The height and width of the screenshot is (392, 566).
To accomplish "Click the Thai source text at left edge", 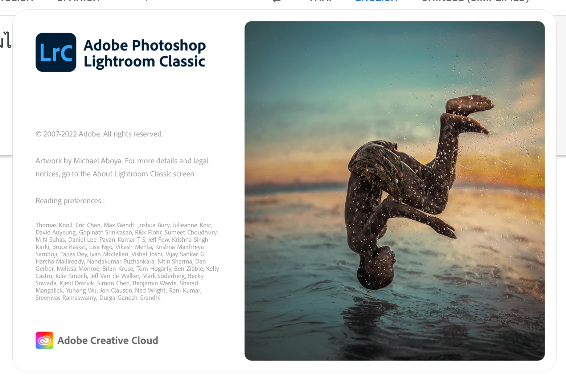I will 5,40.
